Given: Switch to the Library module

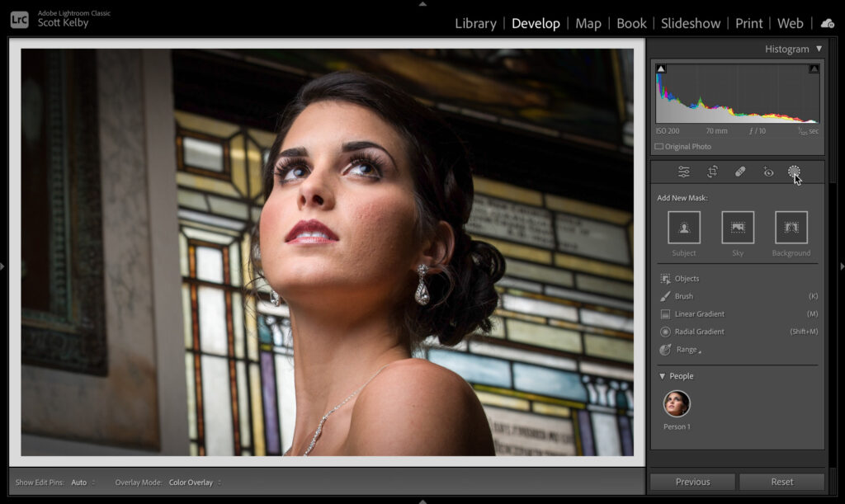Looking at the screenshot, I should click(x=475, y=24).
